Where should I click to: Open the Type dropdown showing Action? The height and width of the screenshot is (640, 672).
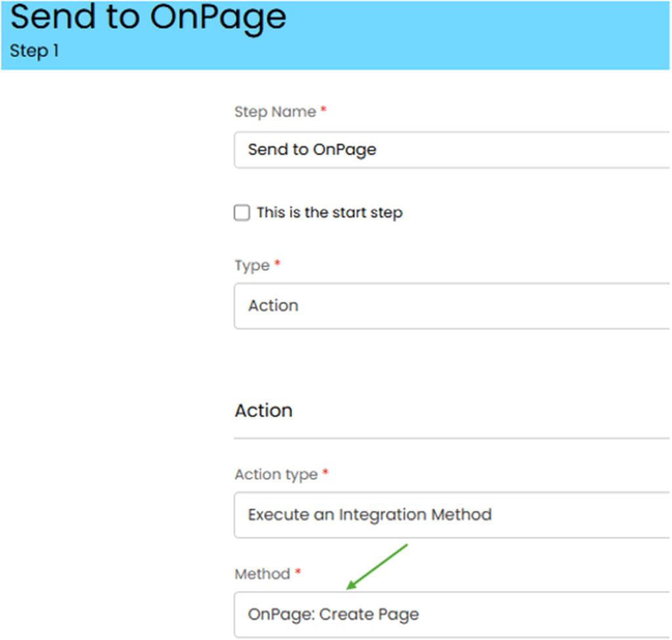[x=452, y=306]
